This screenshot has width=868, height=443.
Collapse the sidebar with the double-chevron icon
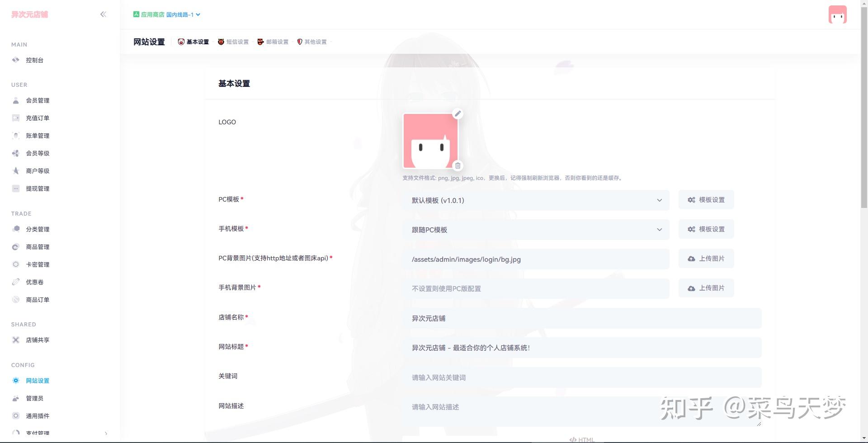(x=103, y=14)
